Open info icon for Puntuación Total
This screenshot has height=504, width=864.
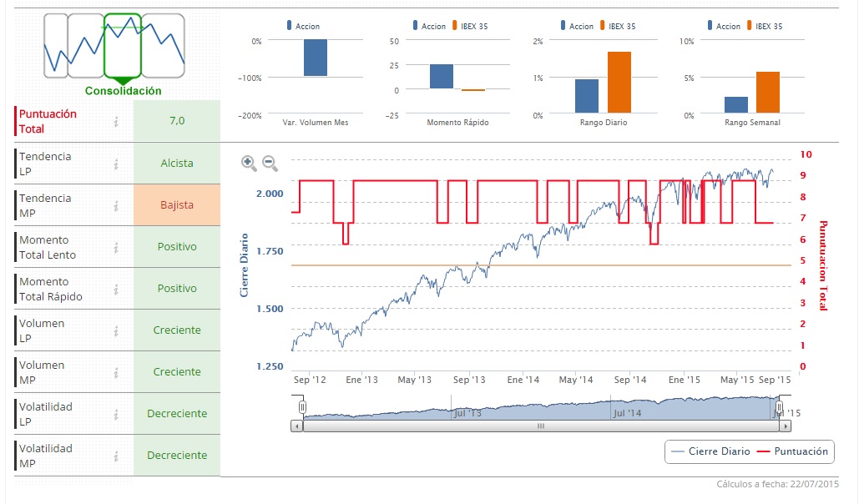click(x=116, y=122)
